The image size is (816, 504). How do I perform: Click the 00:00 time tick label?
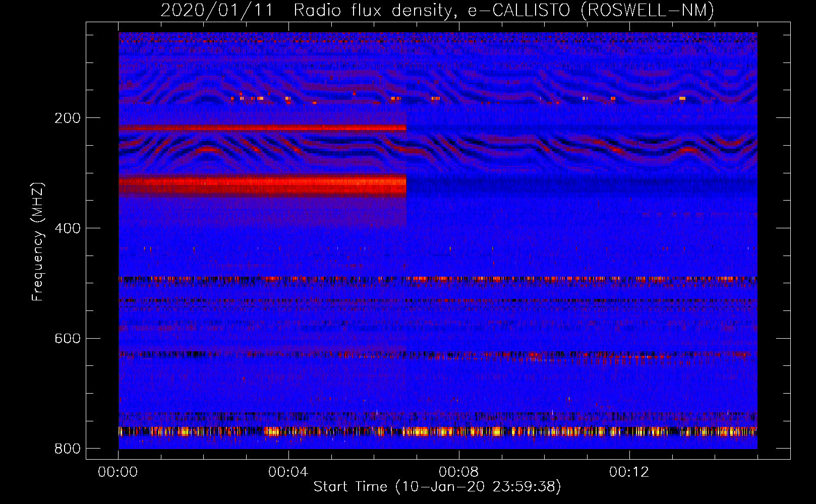click(x=118, y=472)
